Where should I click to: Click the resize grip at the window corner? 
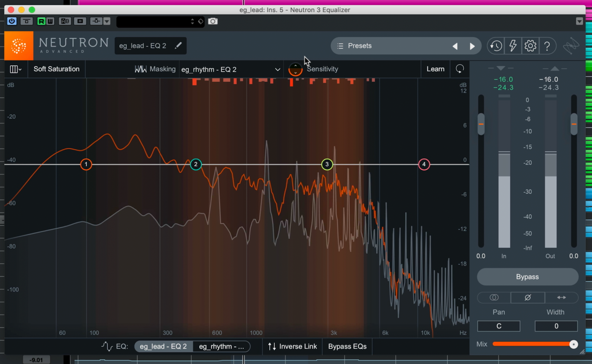click(x=582, y=352)
